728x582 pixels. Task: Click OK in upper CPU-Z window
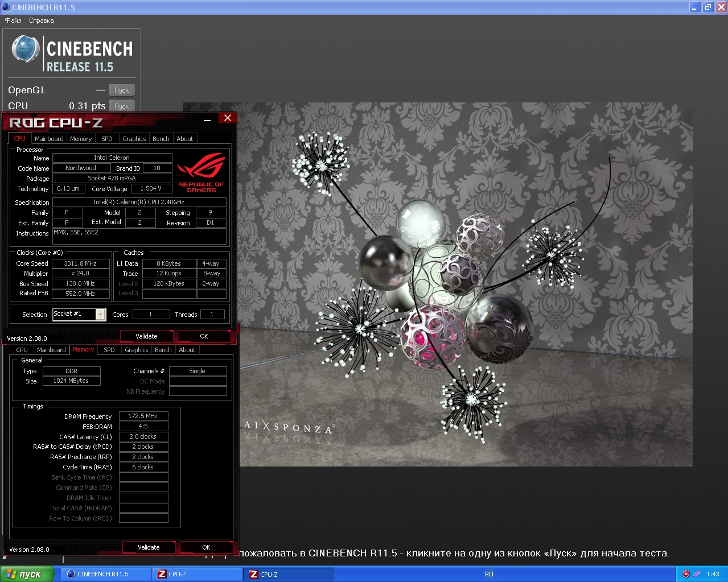click(x=204, y=336)
